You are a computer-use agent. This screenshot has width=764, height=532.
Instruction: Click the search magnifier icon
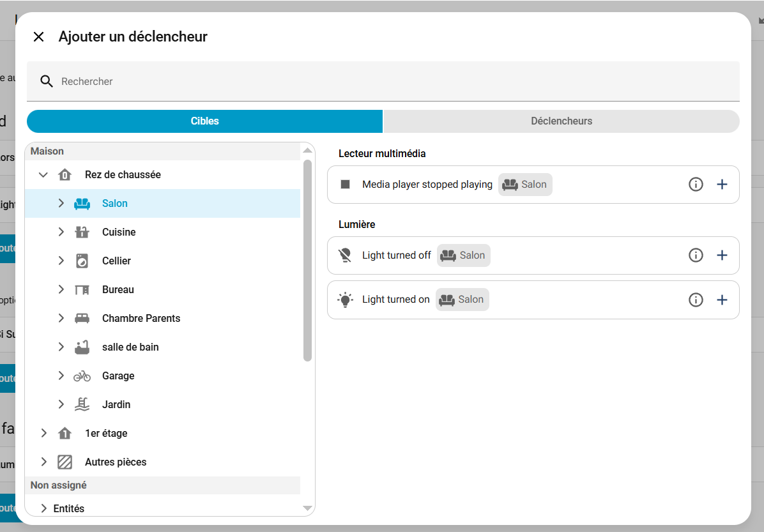pos(47,82)
